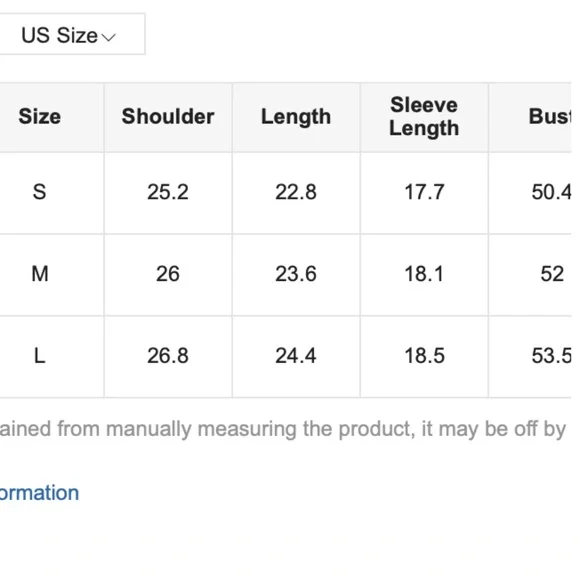The height and width of the screenshot is (580, 580).
Task: Click length value 23.6 for size M
Action: coord(296,274)
